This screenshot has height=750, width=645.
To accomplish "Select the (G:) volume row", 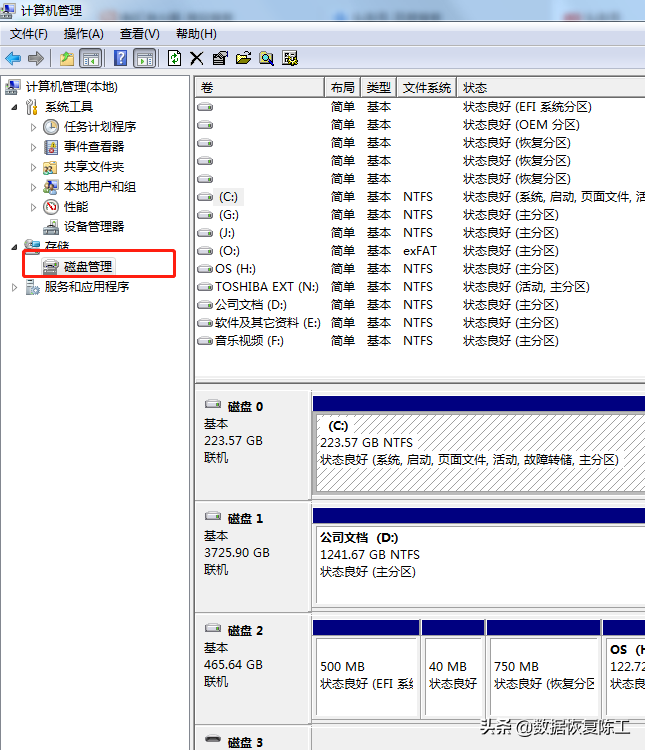I will click(x=420, y=215).
